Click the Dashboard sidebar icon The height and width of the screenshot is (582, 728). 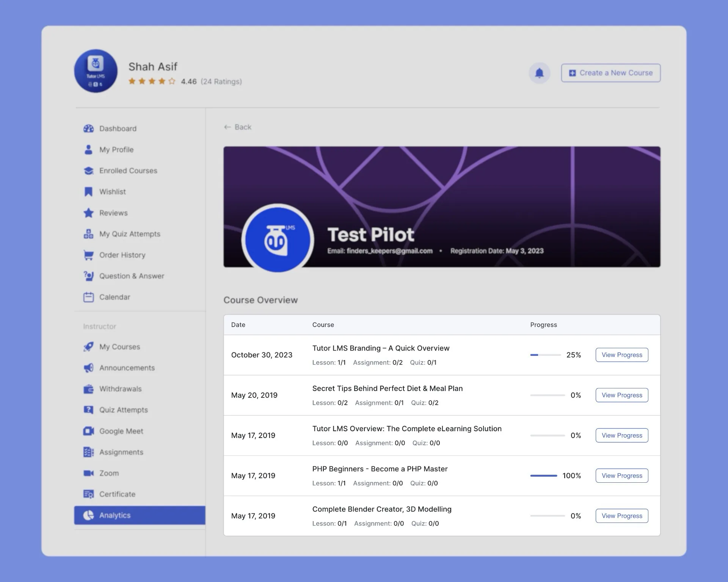pyautogui.click(x=87, y=128)
